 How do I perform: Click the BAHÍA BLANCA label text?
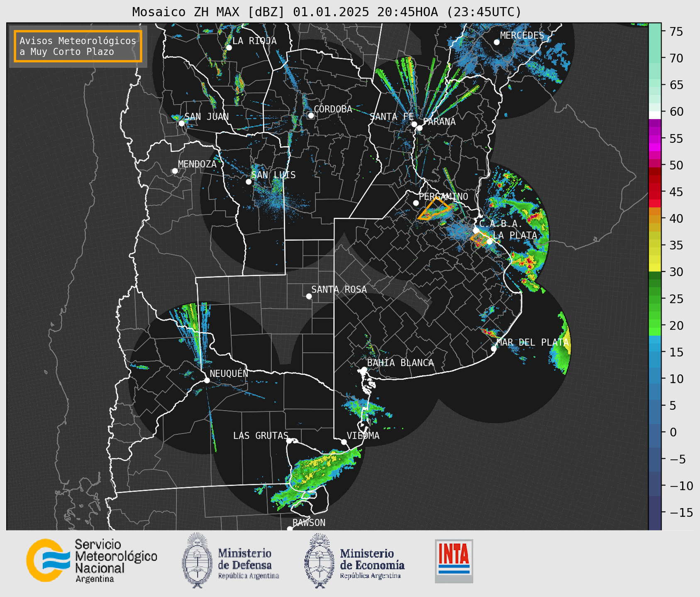tap(400, 363)
